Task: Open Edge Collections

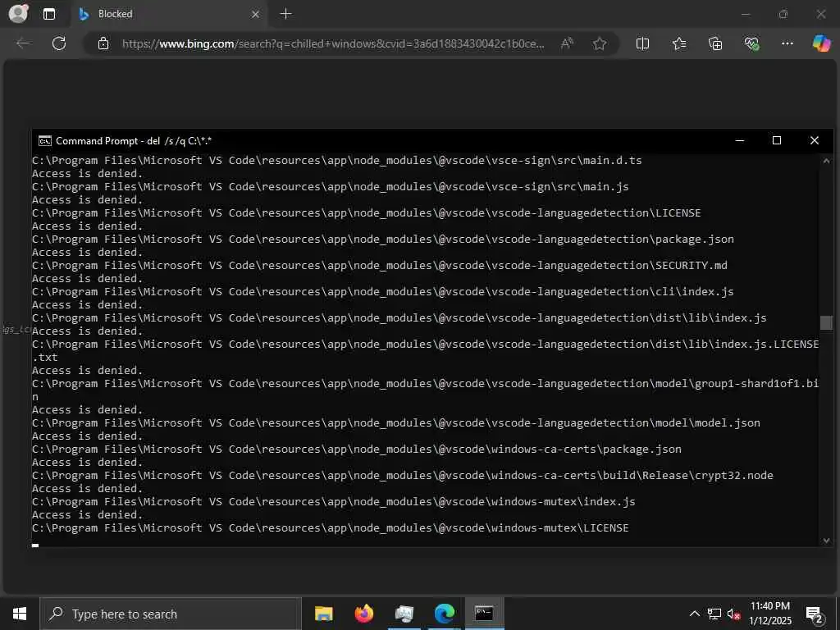Action: point(715,43)
